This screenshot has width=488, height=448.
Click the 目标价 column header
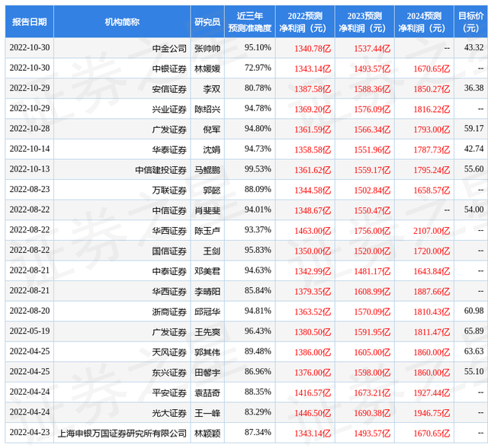tap(471, 22)
